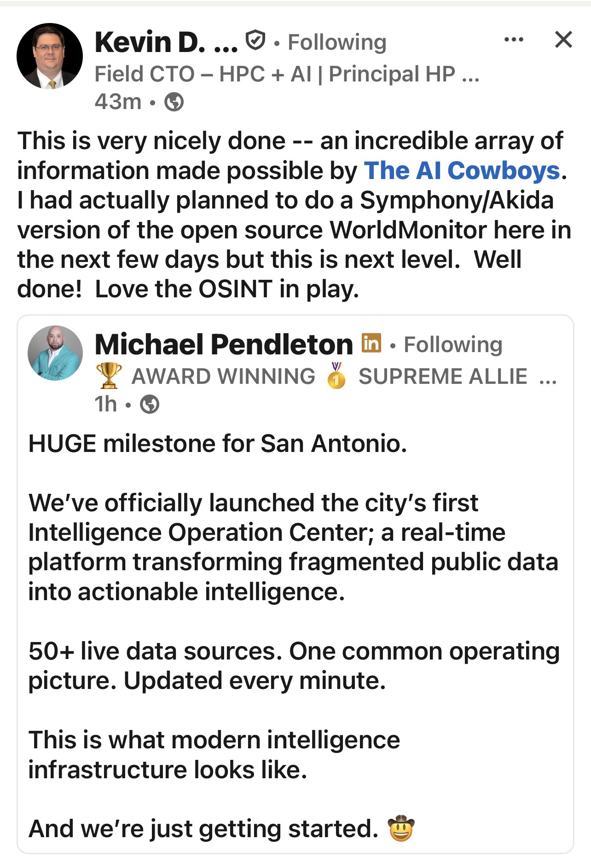The image size is (591, 868).
Task: Open Michael Pendleton's profile picture
Action: click(55, 353)
